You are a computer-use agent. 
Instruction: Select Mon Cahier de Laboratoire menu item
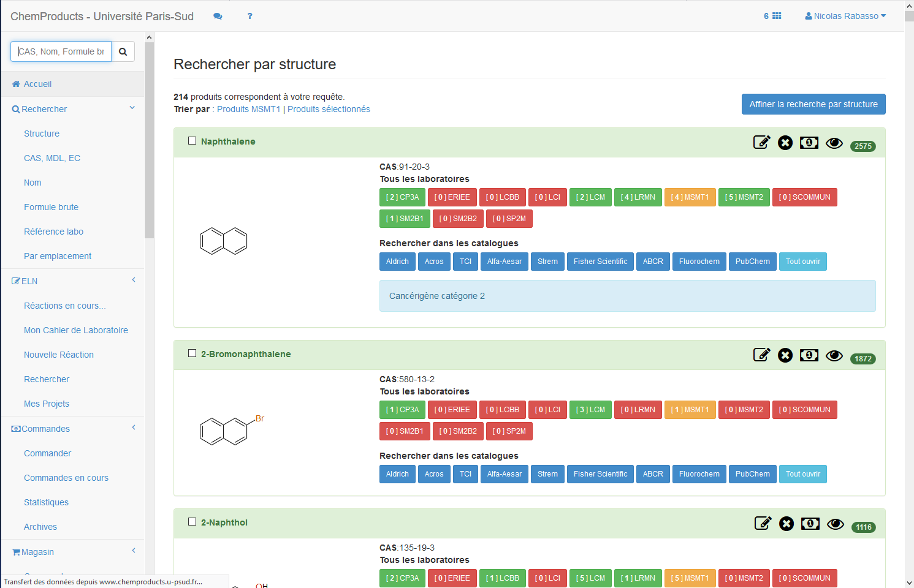click(x=76, y=330)
